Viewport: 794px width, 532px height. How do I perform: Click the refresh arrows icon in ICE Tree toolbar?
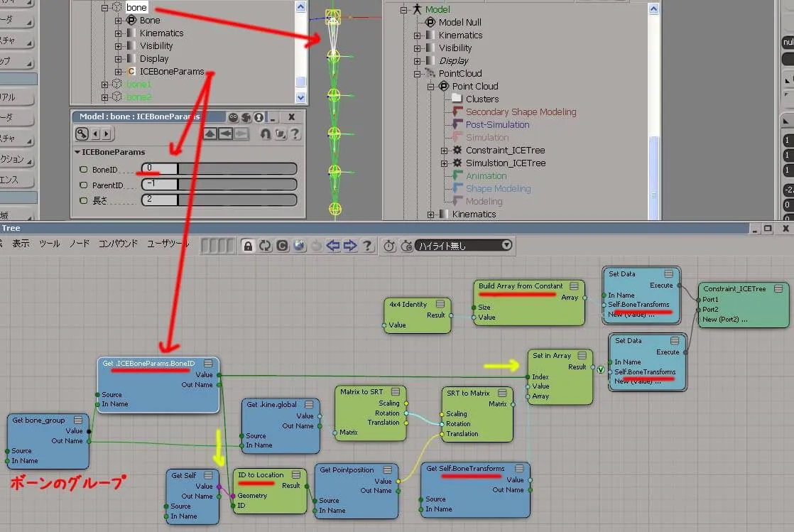coord(266,246)
